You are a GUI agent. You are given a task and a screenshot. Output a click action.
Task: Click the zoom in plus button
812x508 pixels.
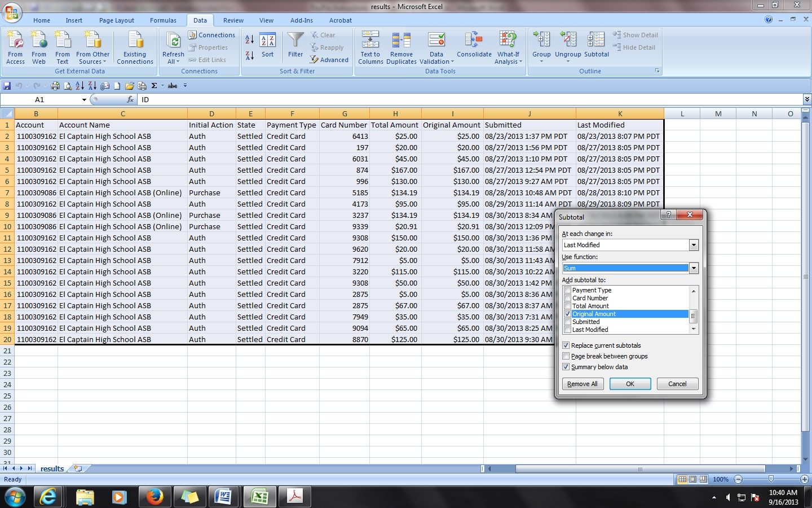[x=805, y=479]
